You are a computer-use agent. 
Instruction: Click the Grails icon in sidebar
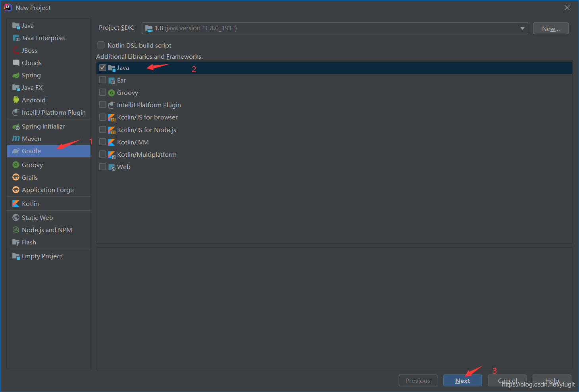[16, 177]
